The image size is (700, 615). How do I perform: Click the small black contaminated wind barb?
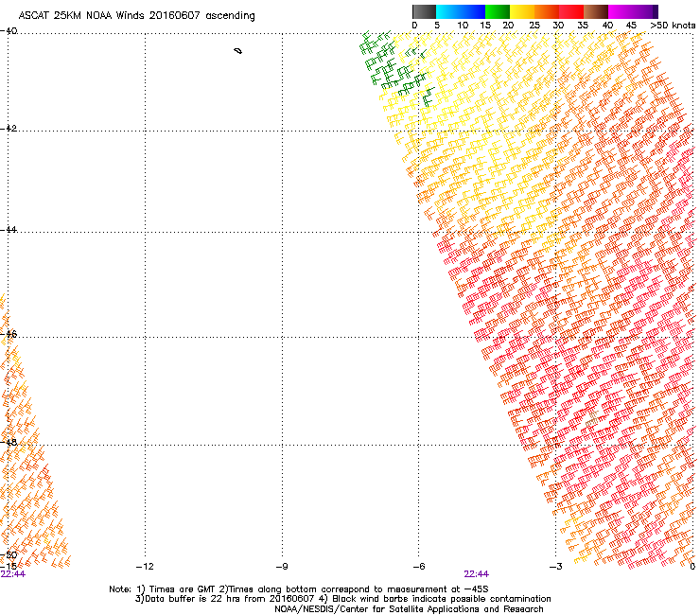(x=238, y=51)
